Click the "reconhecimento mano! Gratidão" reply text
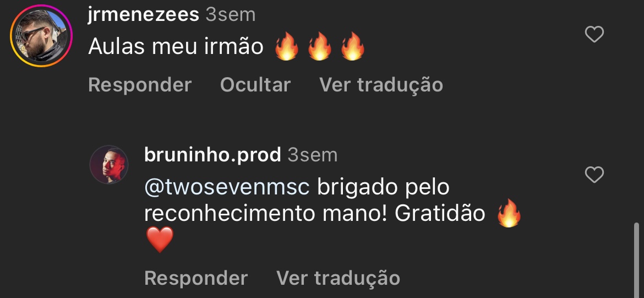The width and height of the screenshot is (644, 298). (x=315, y=214)
